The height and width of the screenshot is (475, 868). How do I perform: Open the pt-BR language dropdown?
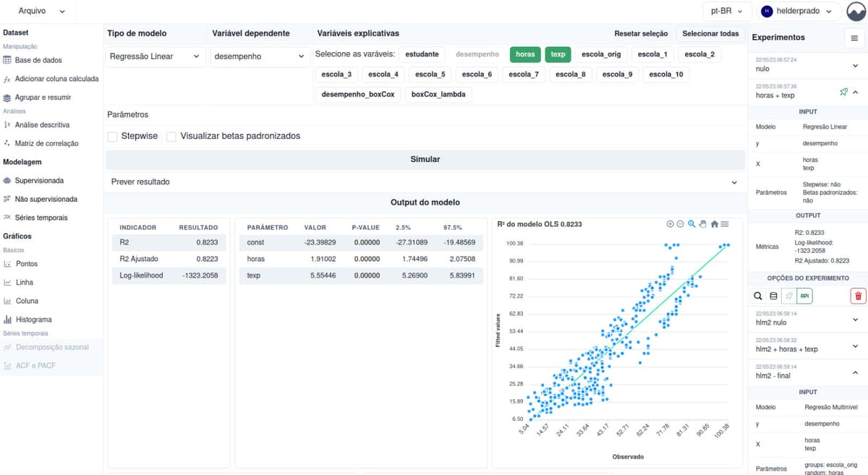(727, 12)
